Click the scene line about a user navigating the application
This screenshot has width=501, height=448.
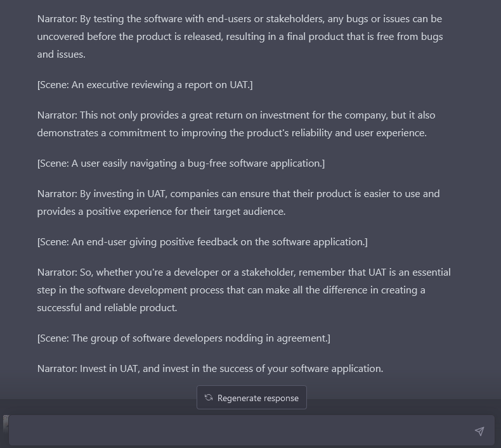[181, 163]
